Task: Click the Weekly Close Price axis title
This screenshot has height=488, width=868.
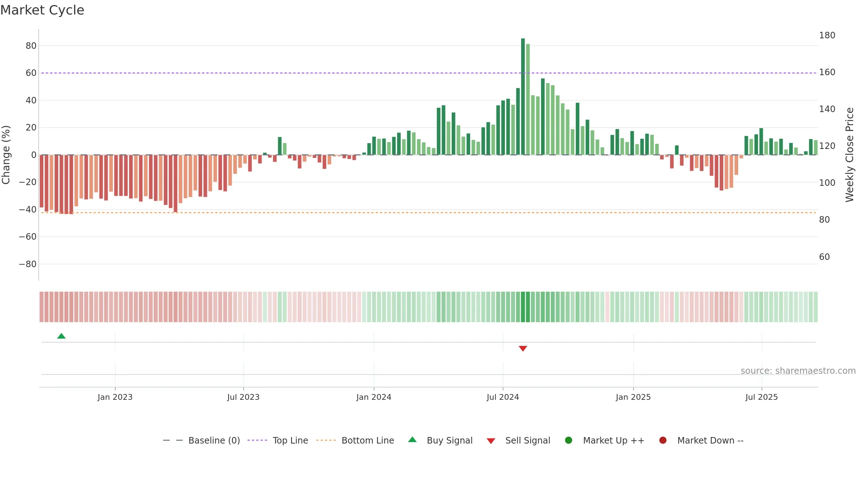Action: click(x=850, y=155)
